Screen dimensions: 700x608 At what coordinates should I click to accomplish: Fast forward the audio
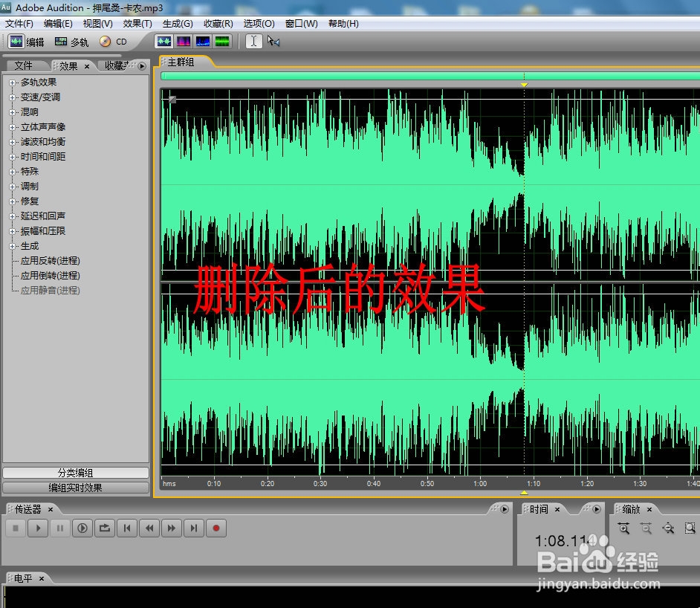tap(172, 528)
